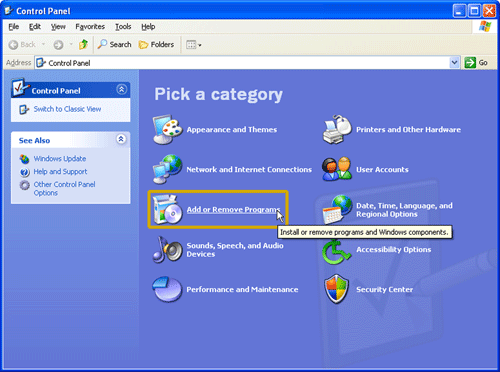This screenshot has width=500, height=372.
Task: Click the green Go arrow button
Action: (470, 62)
